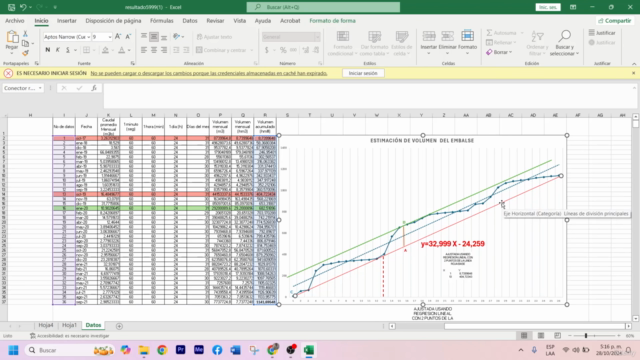Decrease font size with smaller A icon
This screenshot has width=640, height=360.
click(128, 37)
